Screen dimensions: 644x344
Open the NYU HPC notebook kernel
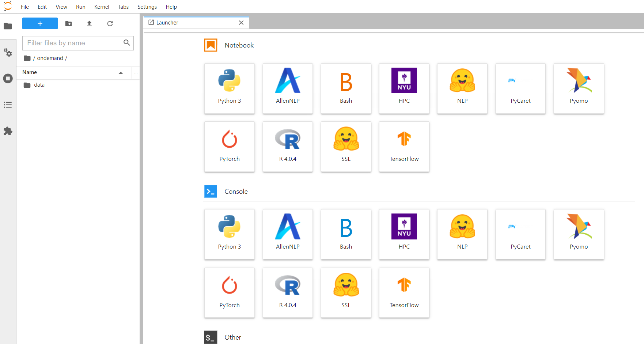(x=404, y=88)
